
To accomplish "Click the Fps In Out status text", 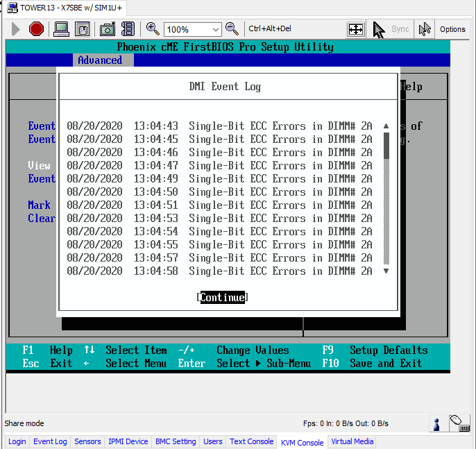I will pyautogui.click(x=346, y=423).
